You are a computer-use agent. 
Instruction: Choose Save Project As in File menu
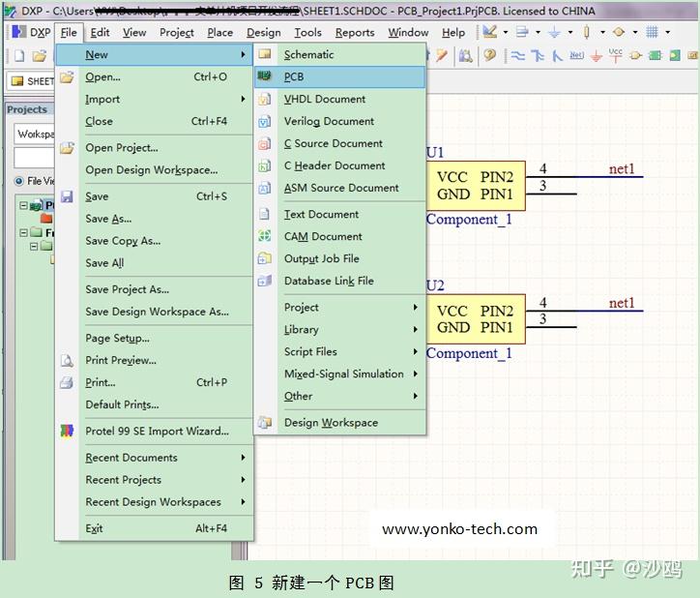pyautogui.click(x=155, y=289)
